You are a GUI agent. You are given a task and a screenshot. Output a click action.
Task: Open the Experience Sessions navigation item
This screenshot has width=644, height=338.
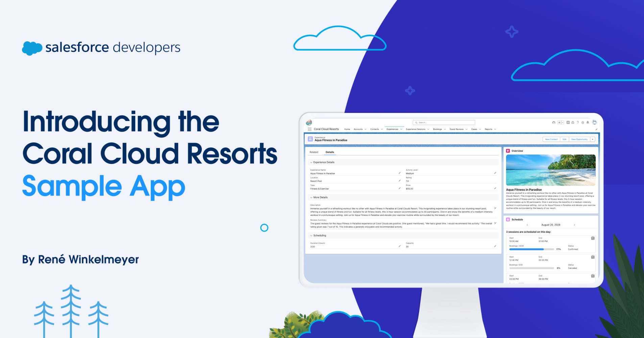tap(415, 129)
